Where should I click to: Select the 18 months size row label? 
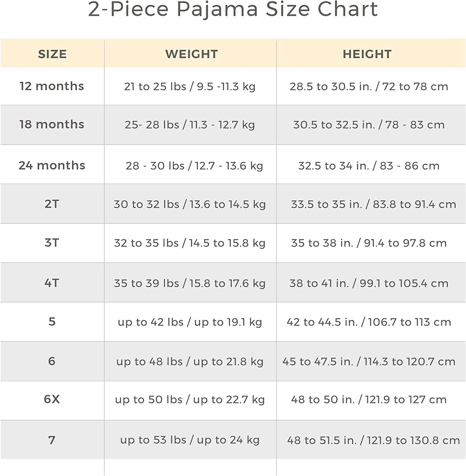click(x=52, y=124)
